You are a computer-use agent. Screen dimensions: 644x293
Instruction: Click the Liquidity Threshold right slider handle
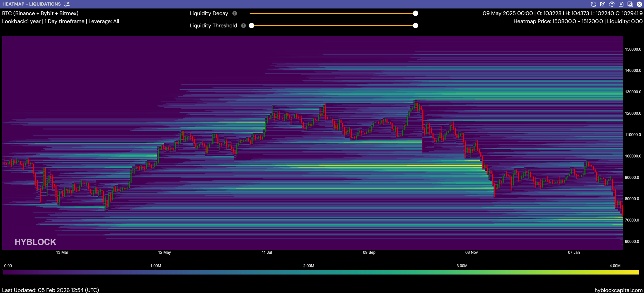pos(415,26)
